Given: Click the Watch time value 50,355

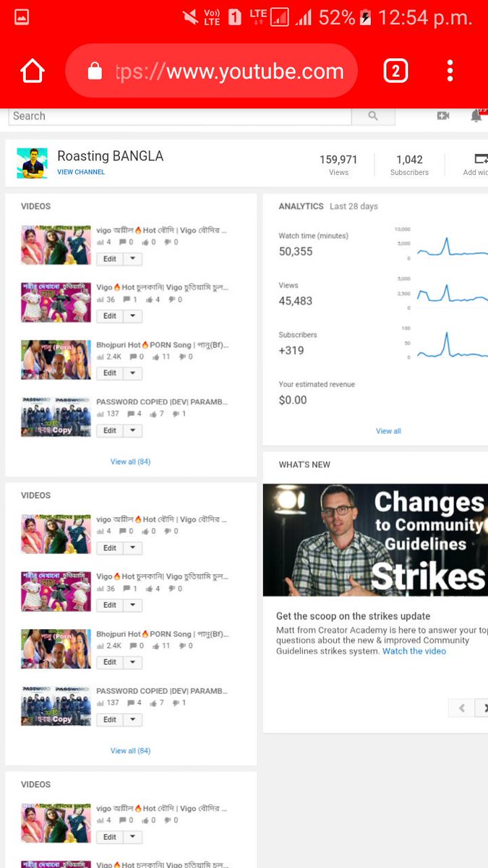Looking at the screenshot, I should point(296,252).
